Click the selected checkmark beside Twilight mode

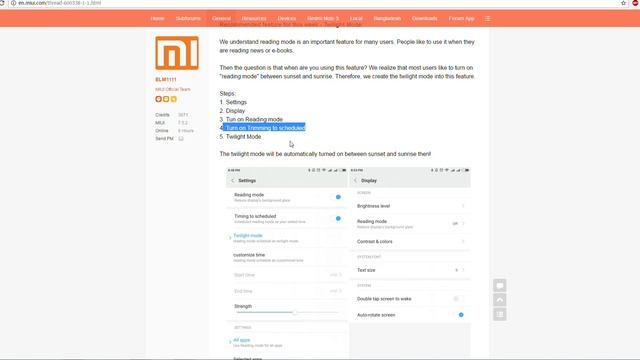click(230, 237)
